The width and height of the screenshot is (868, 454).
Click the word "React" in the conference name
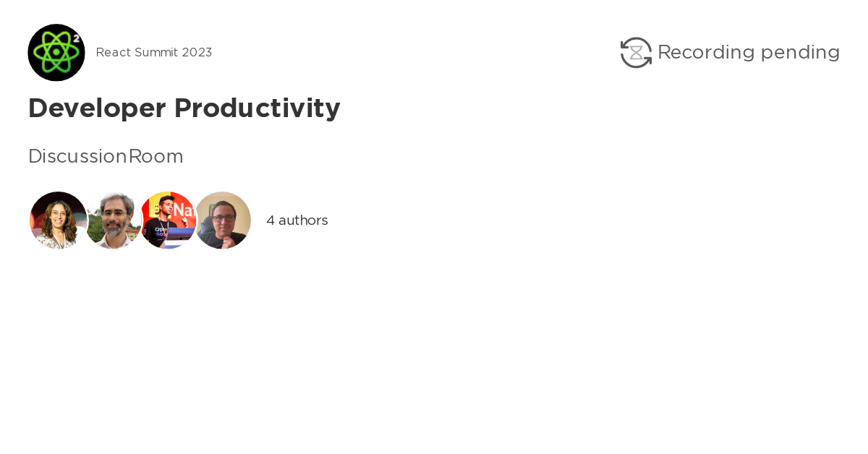112,53
